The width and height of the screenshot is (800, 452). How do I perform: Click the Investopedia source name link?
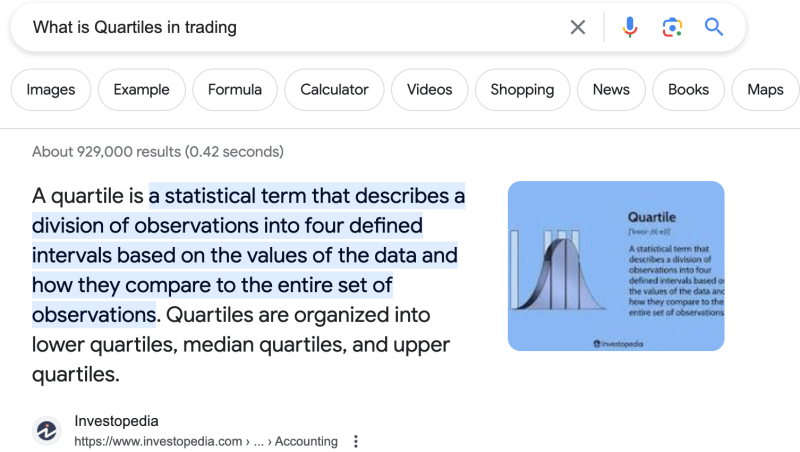point(116,421)
